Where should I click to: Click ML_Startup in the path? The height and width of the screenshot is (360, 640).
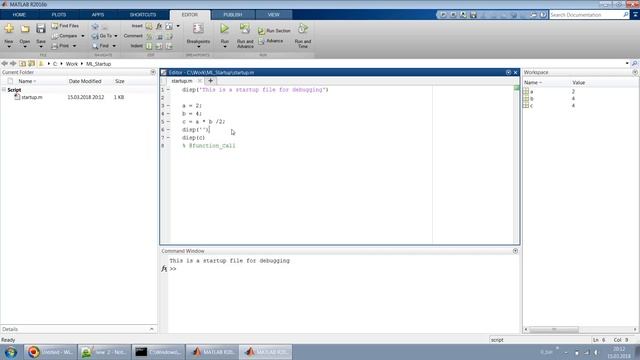(98, 64)
